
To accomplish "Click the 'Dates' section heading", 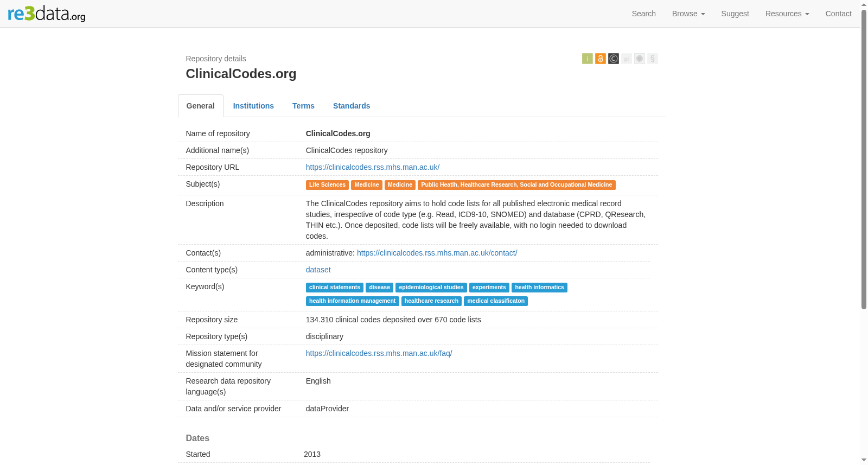I will (x=197, y=438).
